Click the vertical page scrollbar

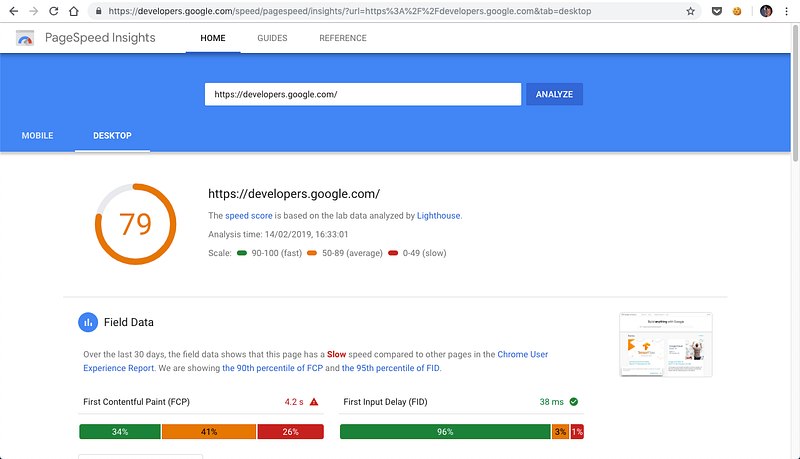795,92
